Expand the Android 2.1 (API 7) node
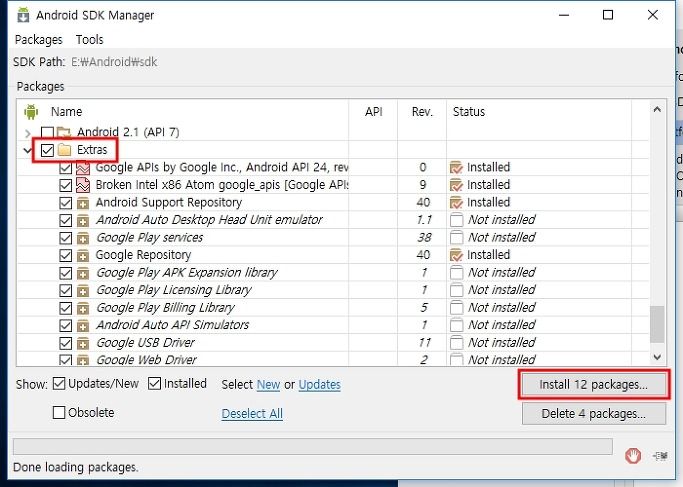Image resolution: width=683 pixels, height=487 pixels. pyautogui.click(x=28, y=133)
